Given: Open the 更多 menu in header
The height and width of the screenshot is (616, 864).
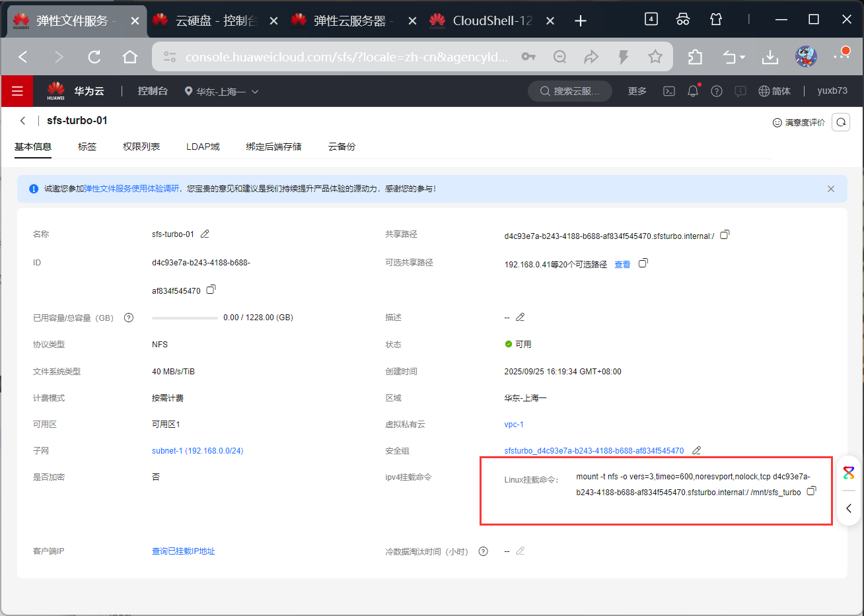Looking at the screenshot, I should tap(637, 91).
